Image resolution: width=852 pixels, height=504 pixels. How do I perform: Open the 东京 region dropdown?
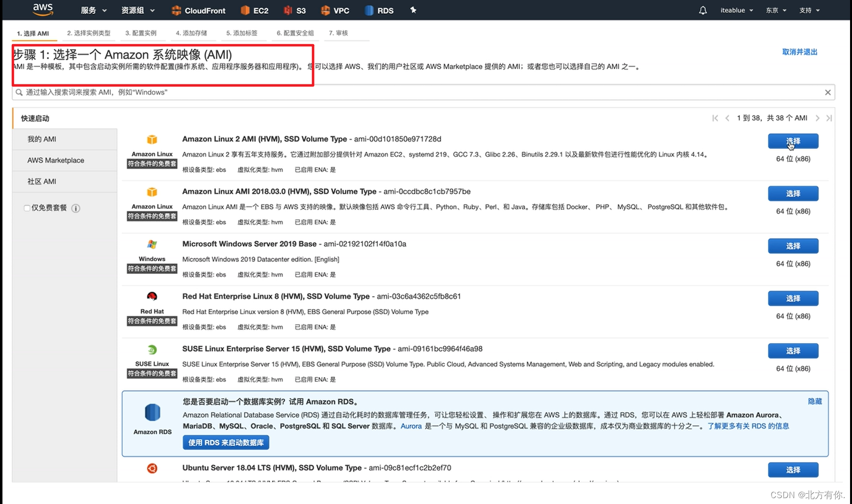pos(776,10)
